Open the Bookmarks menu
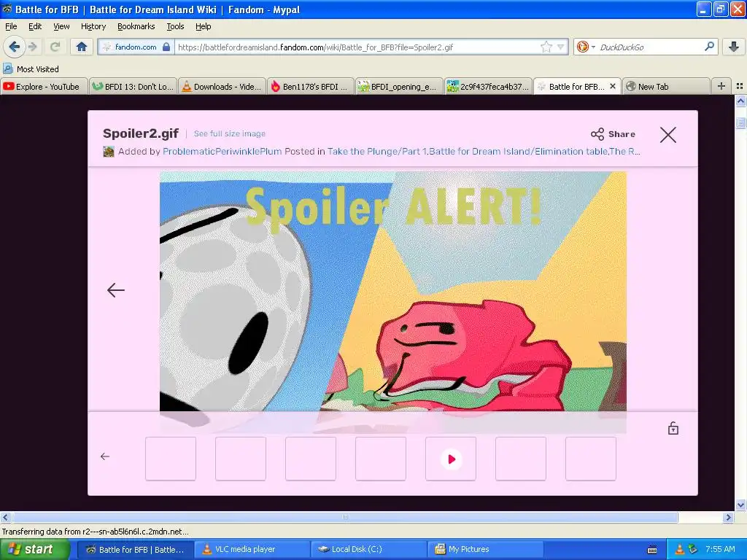This screenshot has width=747, height=560. (136, 26)
